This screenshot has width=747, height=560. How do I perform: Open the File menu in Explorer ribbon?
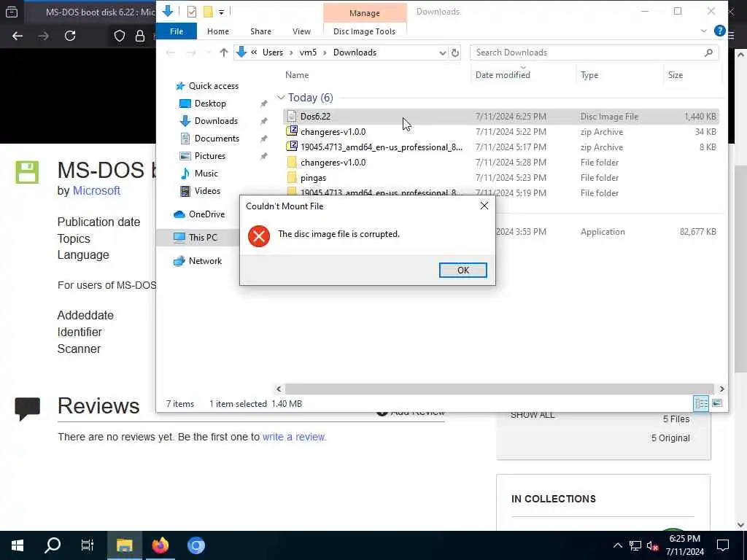click(177, 31)
